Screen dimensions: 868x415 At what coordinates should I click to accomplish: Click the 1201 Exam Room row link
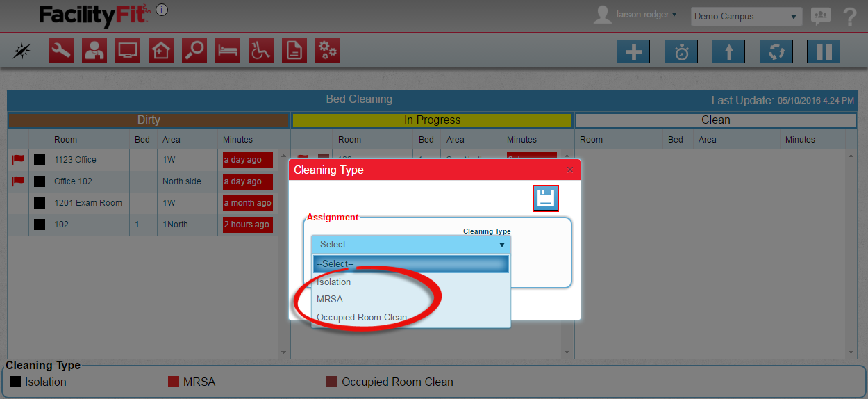coord(88,203)
